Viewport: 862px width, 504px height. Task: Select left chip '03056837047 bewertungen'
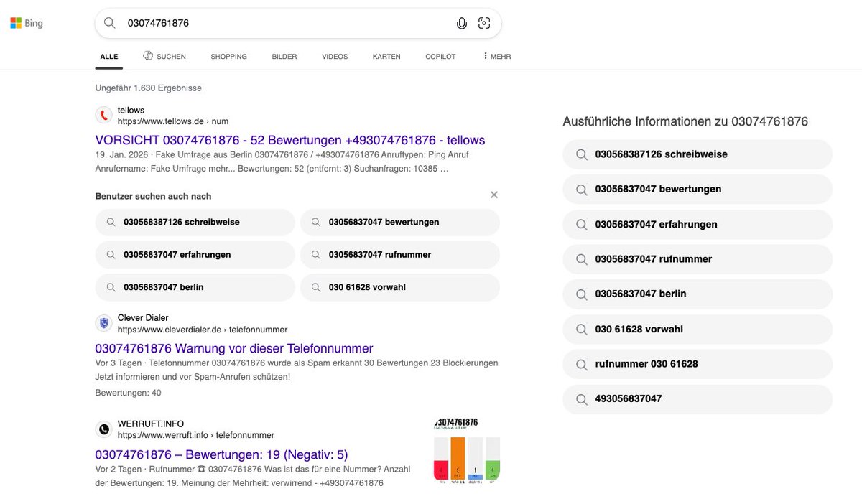pos(400,223)
